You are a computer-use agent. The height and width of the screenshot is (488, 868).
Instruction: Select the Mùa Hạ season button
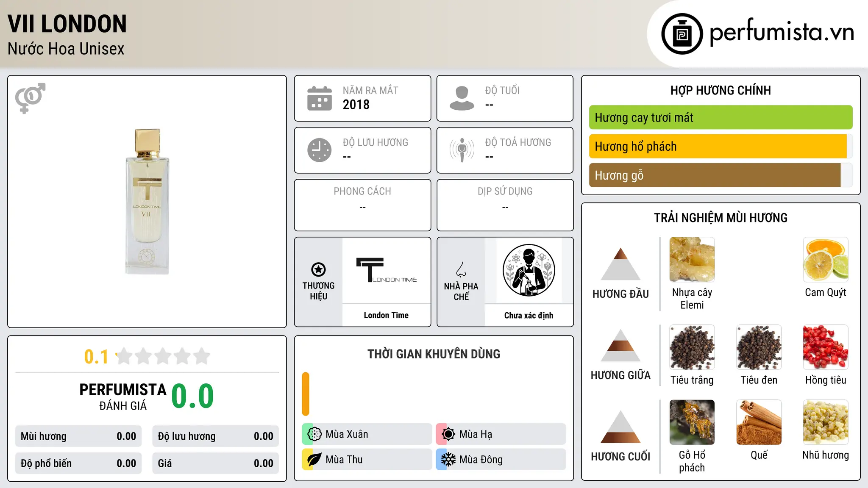[x=501, y=434]
